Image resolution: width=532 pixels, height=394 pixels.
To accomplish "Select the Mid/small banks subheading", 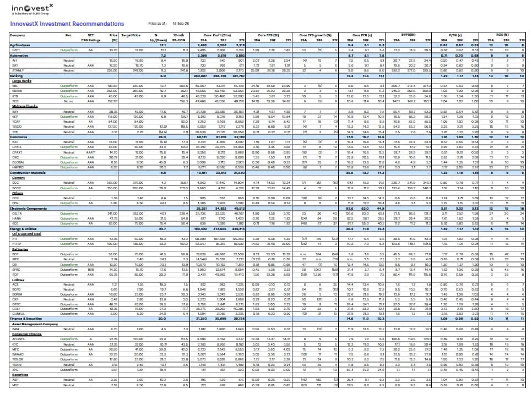I will click(25, 106).
